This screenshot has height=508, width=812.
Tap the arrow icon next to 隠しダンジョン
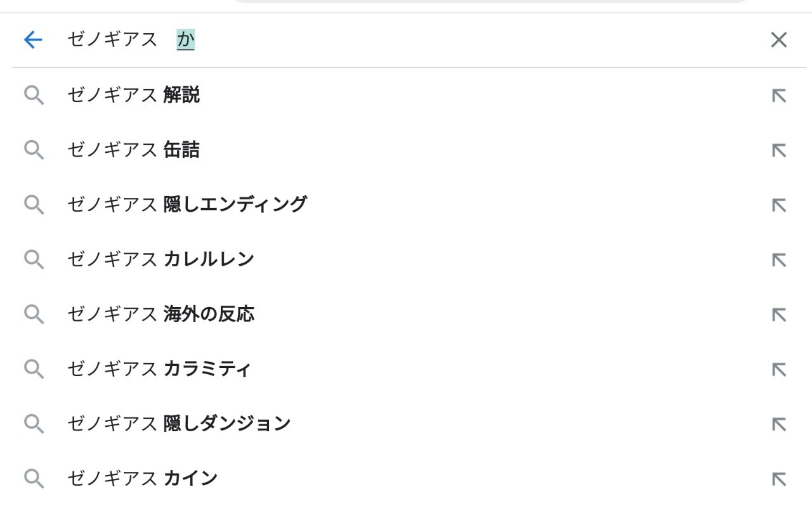pyautogui.click(x=778, y=423)
